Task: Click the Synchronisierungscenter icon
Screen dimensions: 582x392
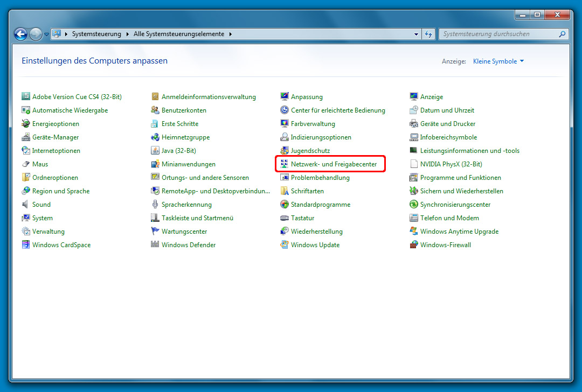Action: pos(413,204)
